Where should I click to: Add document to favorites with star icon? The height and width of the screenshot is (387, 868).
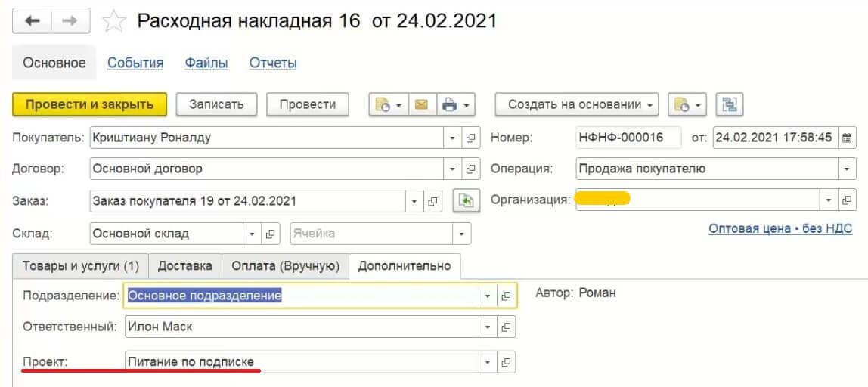114,22
